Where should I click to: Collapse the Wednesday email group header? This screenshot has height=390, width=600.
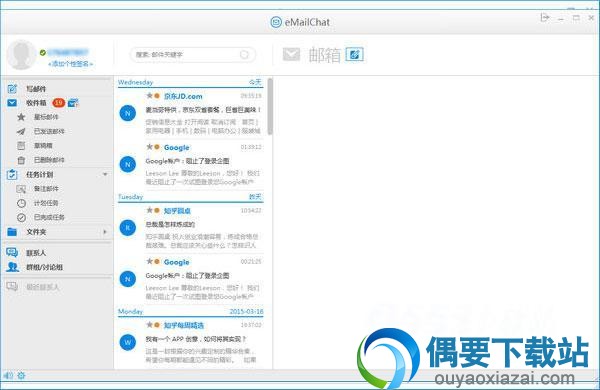[x=190, y=83]
